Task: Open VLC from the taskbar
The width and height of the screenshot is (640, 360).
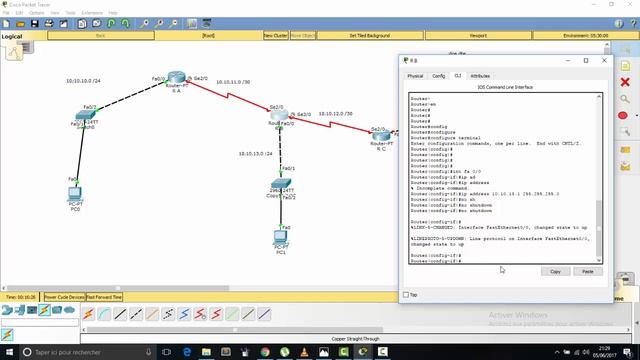Action: [x=304, y=352]
